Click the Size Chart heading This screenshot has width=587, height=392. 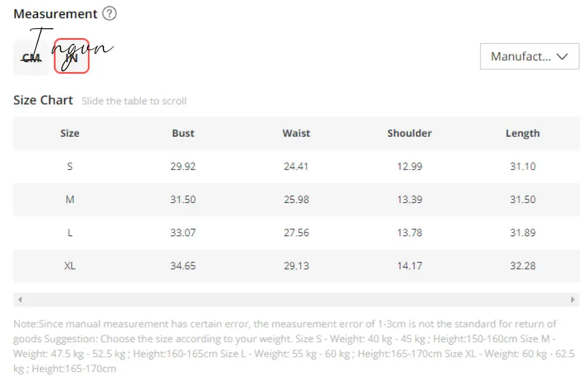pyautogui.click(x=43, y=100)
